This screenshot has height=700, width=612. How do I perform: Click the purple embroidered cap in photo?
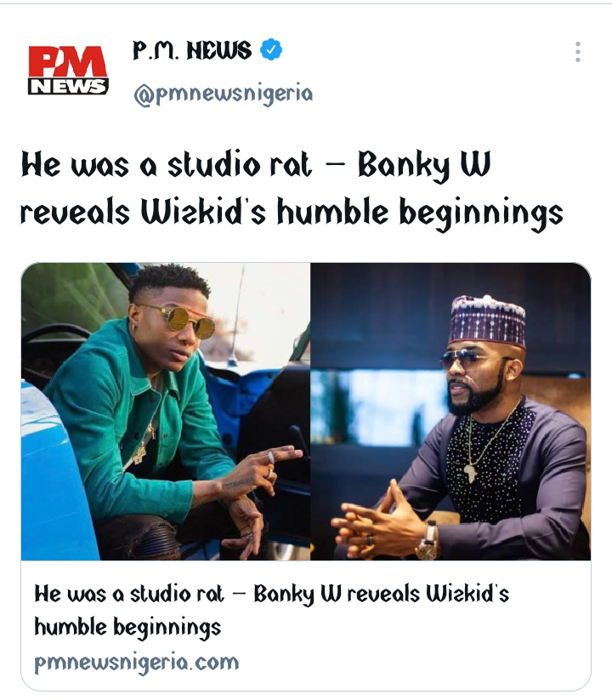(487, 320)
